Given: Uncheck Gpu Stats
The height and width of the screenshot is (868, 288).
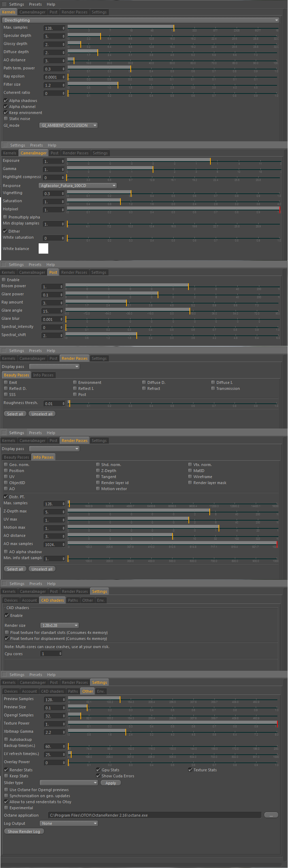Looking at the screenshot, I should (x=98, y=770).
